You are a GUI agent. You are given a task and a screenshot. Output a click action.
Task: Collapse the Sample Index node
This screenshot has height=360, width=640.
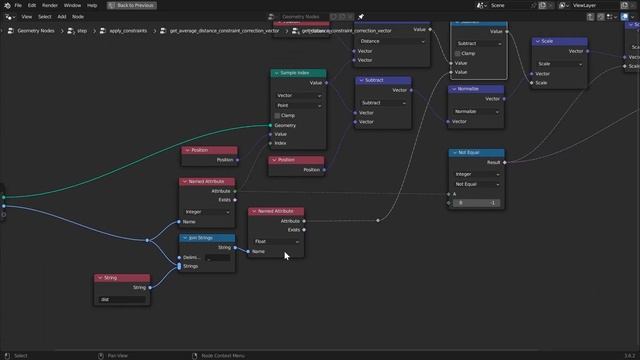point(276,73)
